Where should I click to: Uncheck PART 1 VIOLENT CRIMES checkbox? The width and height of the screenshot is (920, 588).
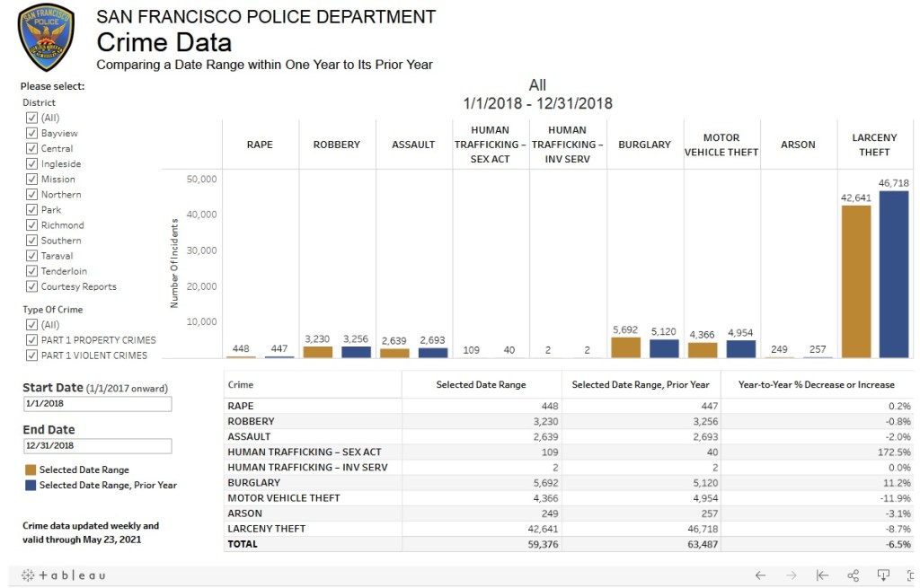pyautogui.click(x=31, y=355)
